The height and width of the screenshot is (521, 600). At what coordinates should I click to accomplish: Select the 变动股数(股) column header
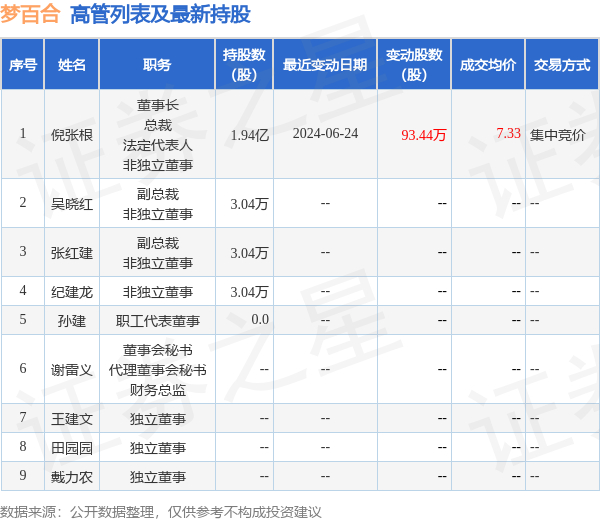click(414, 64)
